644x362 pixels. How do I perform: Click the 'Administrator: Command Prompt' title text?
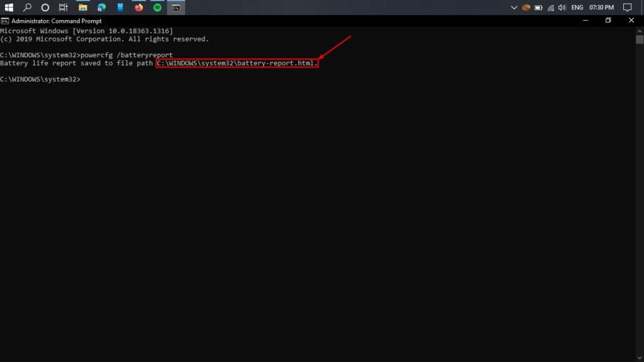coord(56,21)
